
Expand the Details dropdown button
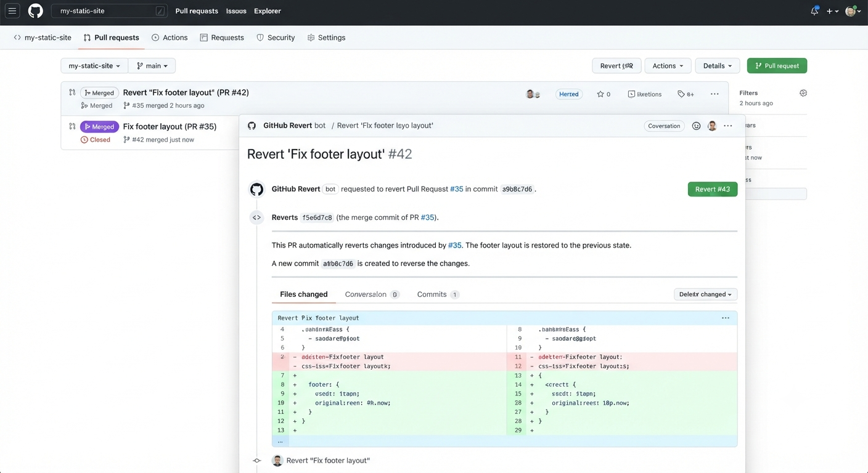pyautogui.click(x=718, y=66)
